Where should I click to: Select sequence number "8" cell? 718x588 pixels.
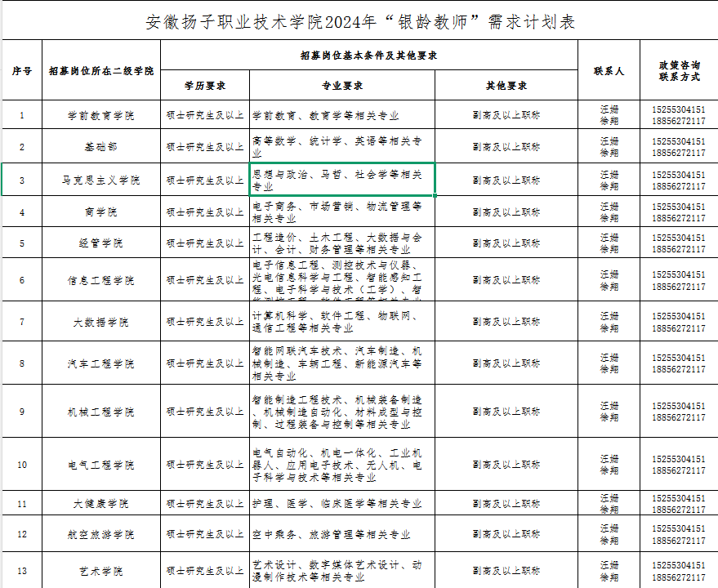[x=22, y=363]
